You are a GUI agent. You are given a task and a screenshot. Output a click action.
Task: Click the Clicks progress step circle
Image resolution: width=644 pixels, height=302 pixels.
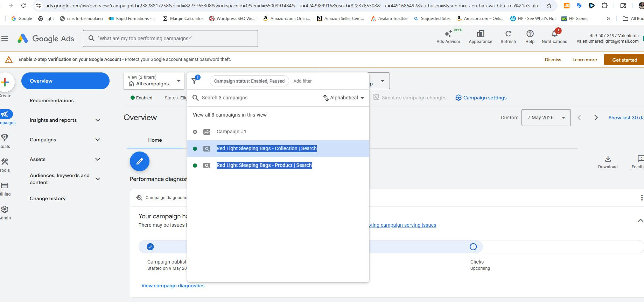[473, 247]
